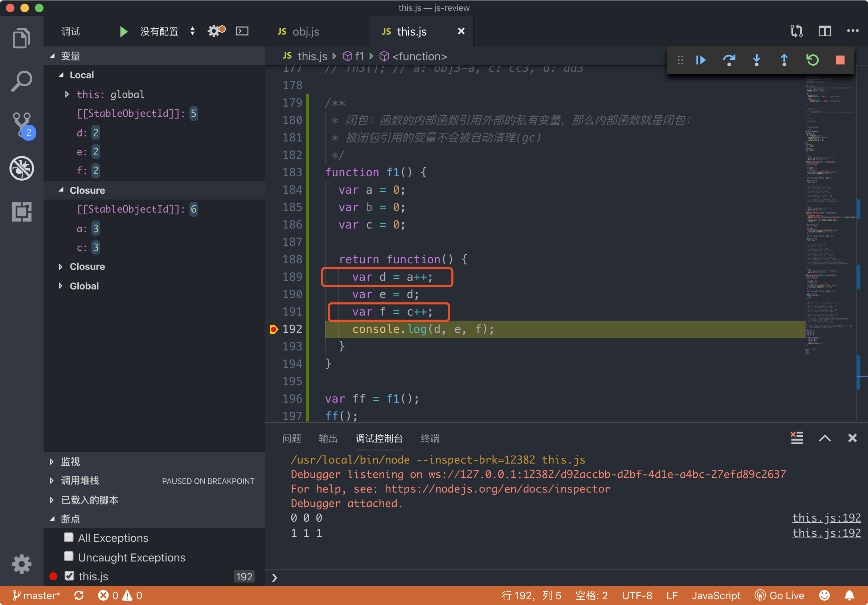
Task: Enable the Uncaught Exceptions checkbox
Action: [69, 556]
